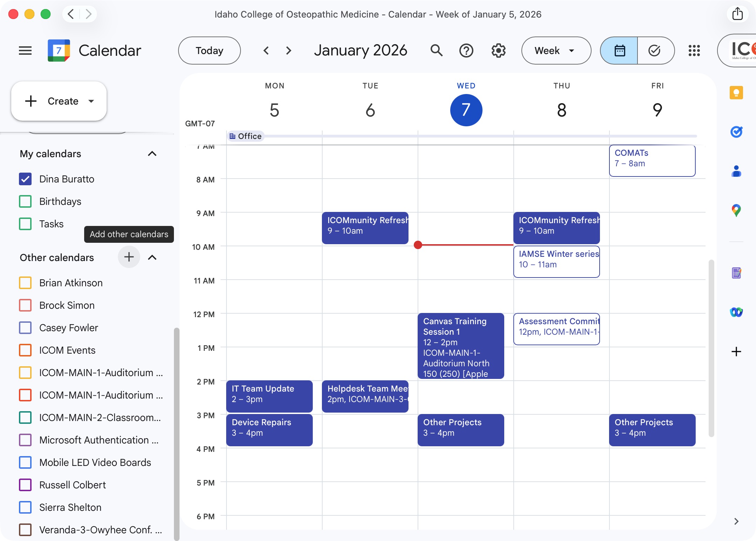
Task: Open the Week view dropdown
Action: pyautogui.click(x=555, y=51)
